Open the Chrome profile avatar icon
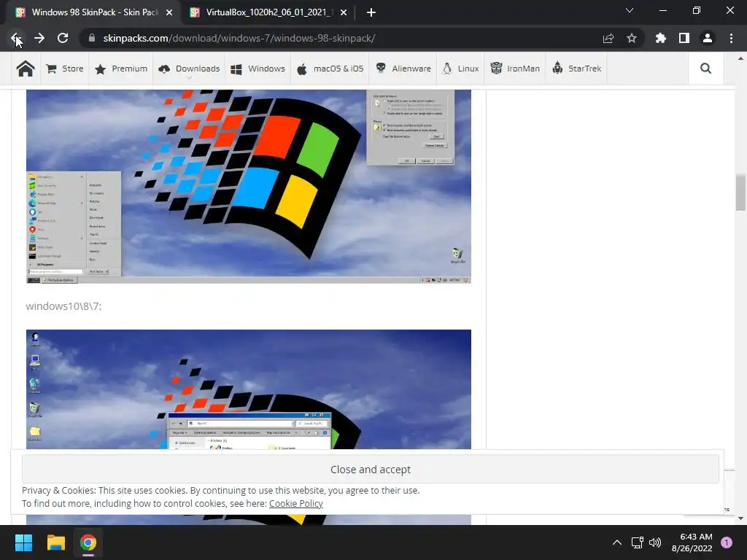 707,38
